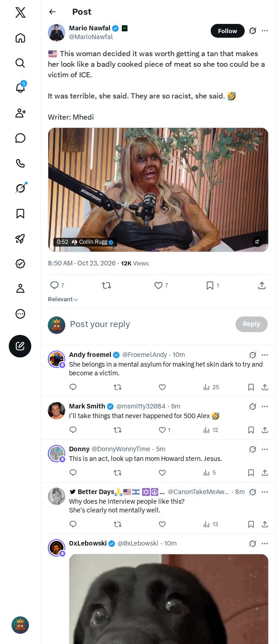The height and width of the screenshot is (644, 276).
Task: Follow Mario Nawfal
Action: pyautogui.click(x=228, y=31)
